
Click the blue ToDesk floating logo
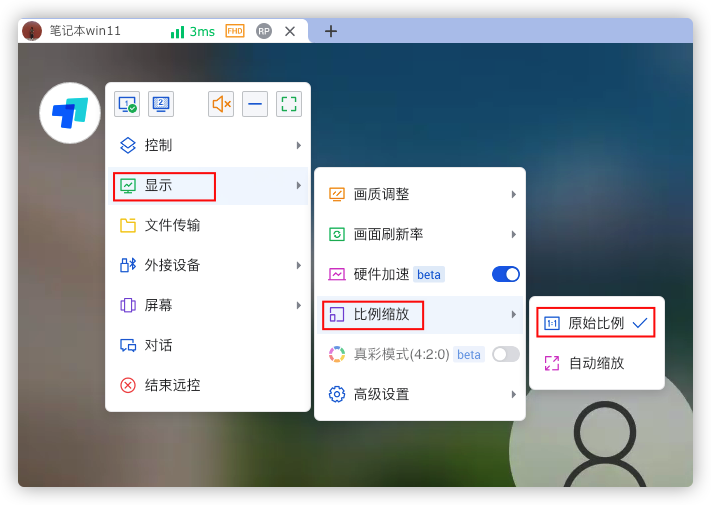click(70, 113)
